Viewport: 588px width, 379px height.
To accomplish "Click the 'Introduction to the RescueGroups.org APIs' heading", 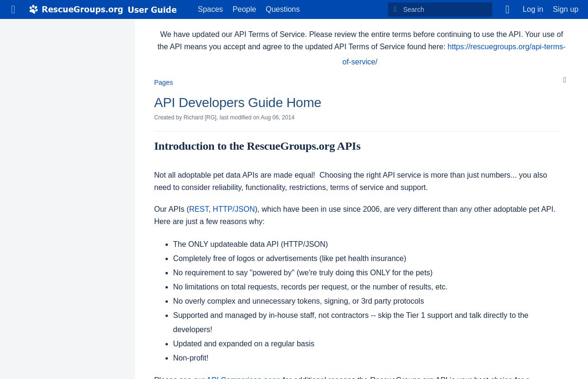I will [x=257, y=146].
